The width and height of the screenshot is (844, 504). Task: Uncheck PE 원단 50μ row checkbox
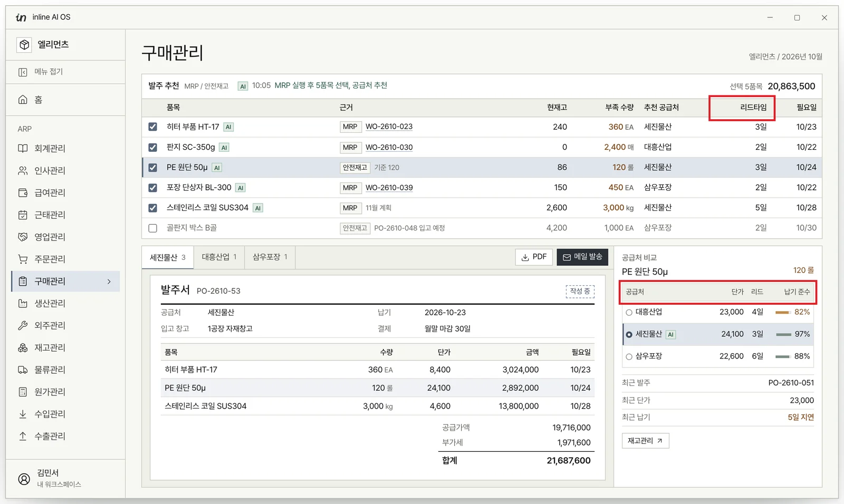tap(153, 168)
